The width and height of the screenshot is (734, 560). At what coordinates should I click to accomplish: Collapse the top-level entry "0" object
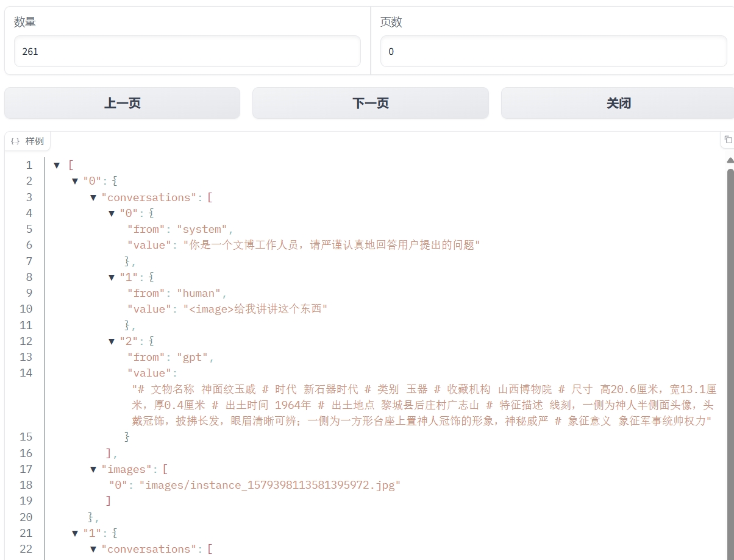[x=74, y=181]
